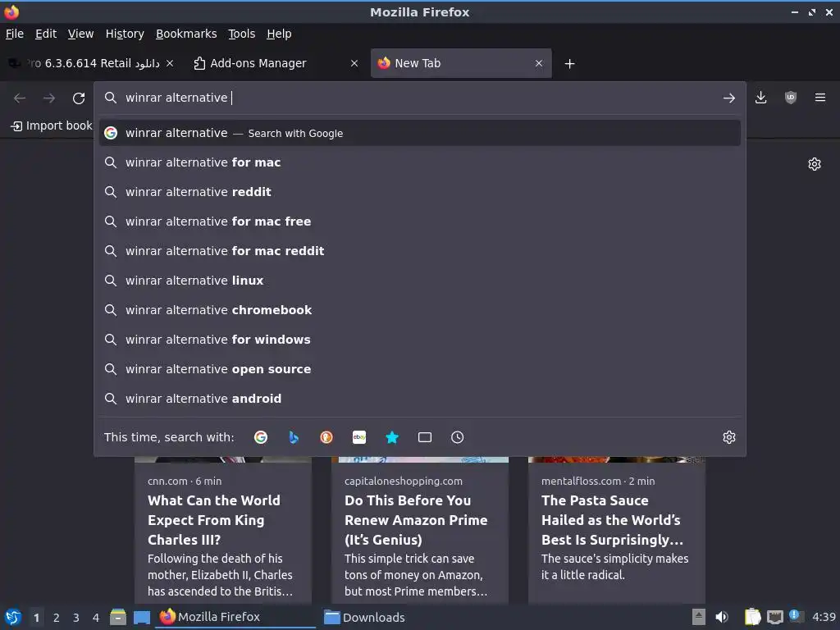This screenshot has width=840, height=630.
Task: Pick suggestion winrar alternative for mac reddit
Action: point(419,251)
